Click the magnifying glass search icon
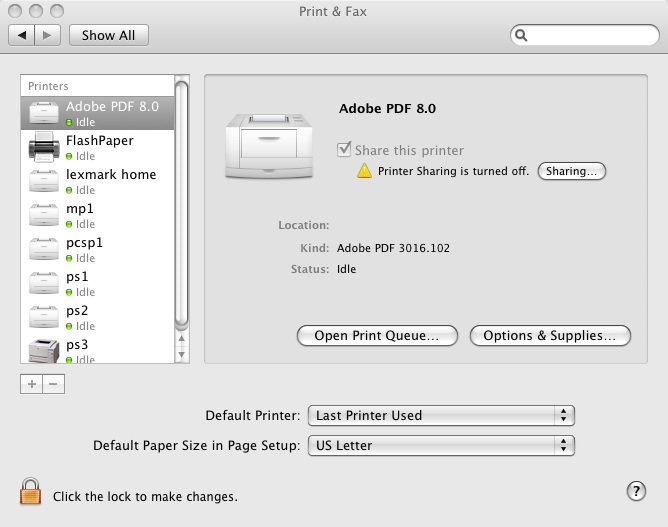Screen dimensions: 668x527 [x=521, y=35]
